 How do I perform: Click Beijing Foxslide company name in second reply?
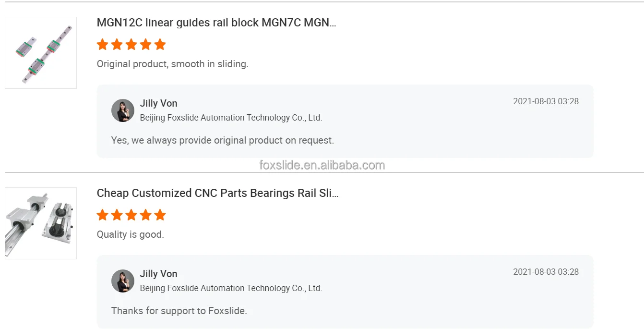point(231,288)
